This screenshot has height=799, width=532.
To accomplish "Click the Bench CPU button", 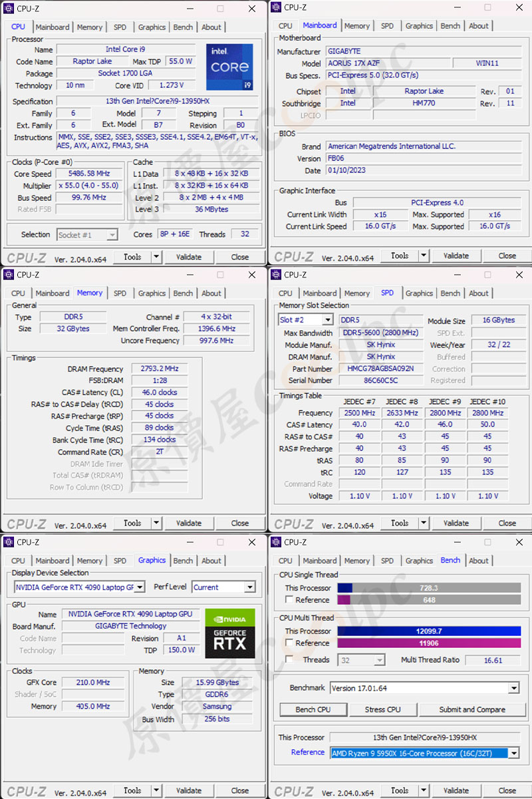I will tap(313, 710).
